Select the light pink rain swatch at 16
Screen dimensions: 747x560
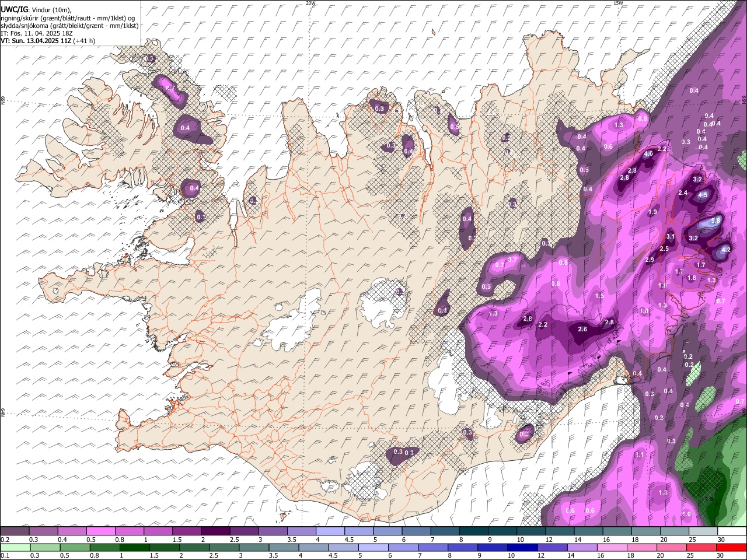click(612, 548)
